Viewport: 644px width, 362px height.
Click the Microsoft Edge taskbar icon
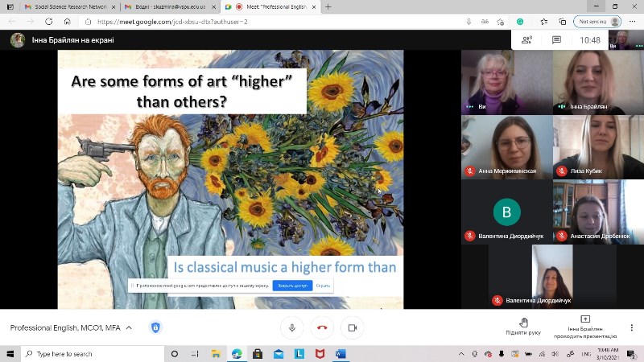[237, 354]
